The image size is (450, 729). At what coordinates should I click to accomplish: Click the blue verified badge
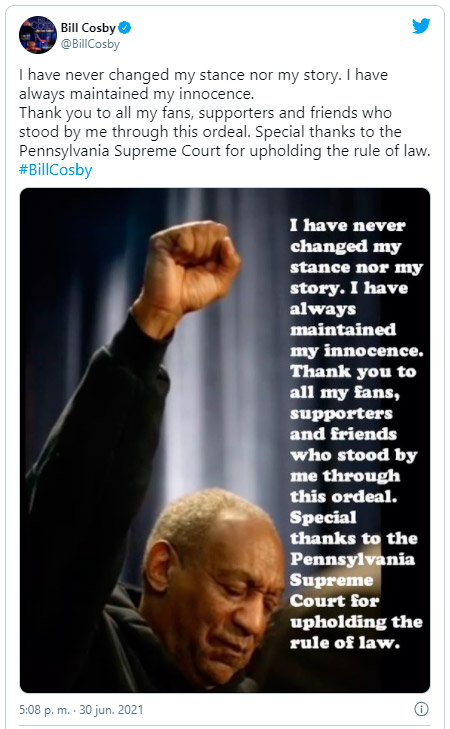pos(125,28)
